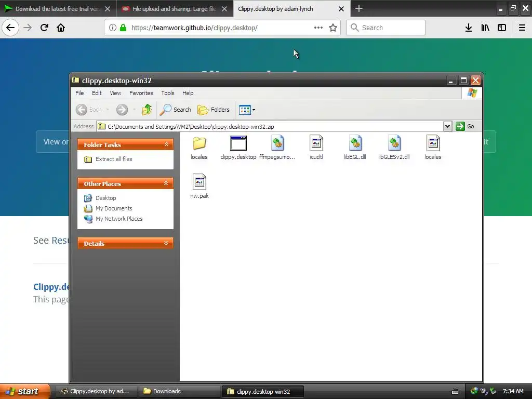Click the Firefox Search box

point(385,28)
